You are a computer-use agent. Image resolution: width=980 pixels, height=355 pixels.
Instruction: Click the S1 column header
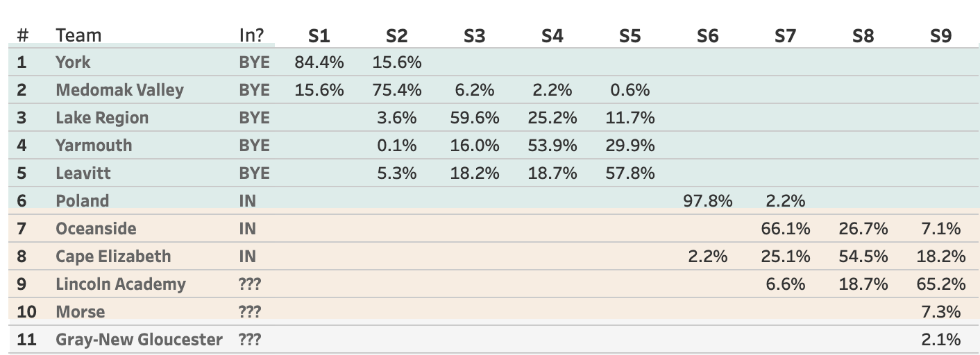[319, 35]
